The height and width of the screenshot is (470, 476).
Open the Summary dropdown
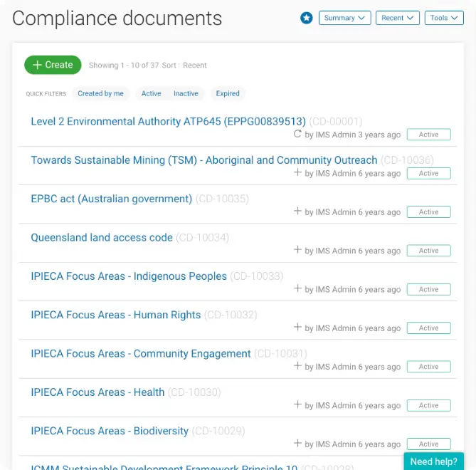coord(344,18)
